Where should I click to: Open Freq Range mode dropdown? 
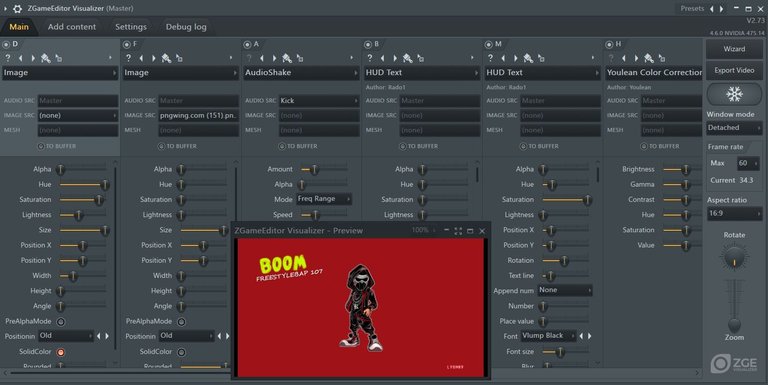pos(324,199)
